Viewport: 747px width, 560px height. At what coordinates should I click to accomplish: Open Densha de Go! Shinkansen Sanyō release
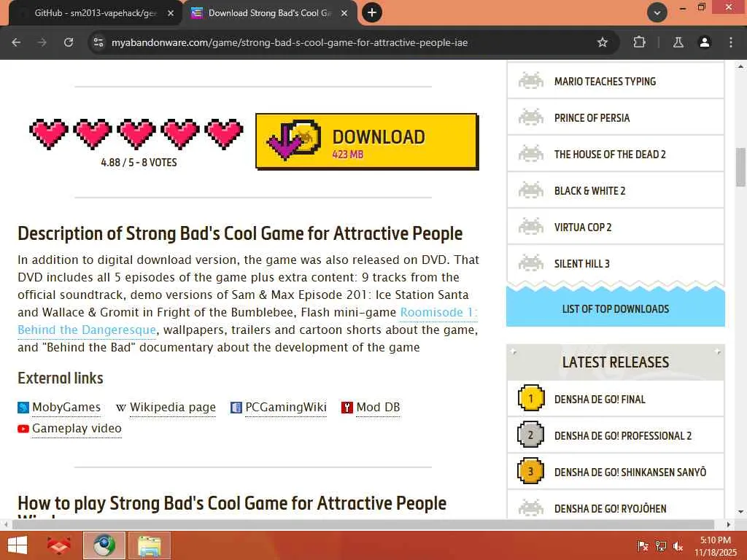(616, 472)
